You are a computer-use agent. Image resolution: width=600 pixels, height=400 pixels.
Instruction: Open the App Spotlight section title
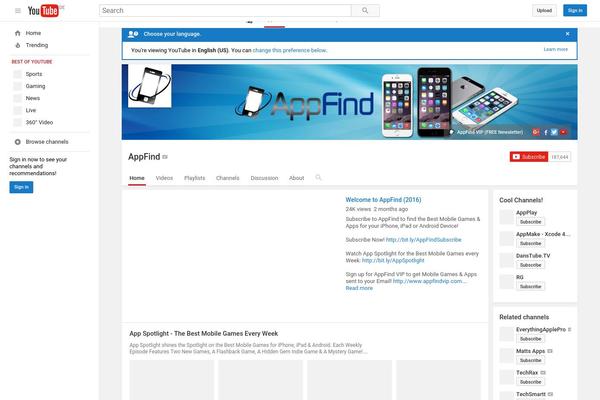204,334
